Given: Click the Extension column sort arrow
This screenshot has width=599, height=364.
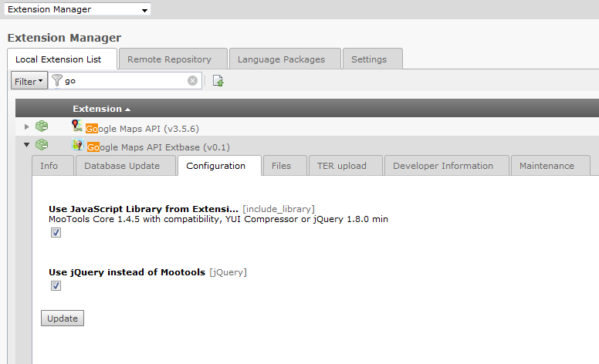Looking at the screenshot, I should pyautogui.click(x=127, y=110).
